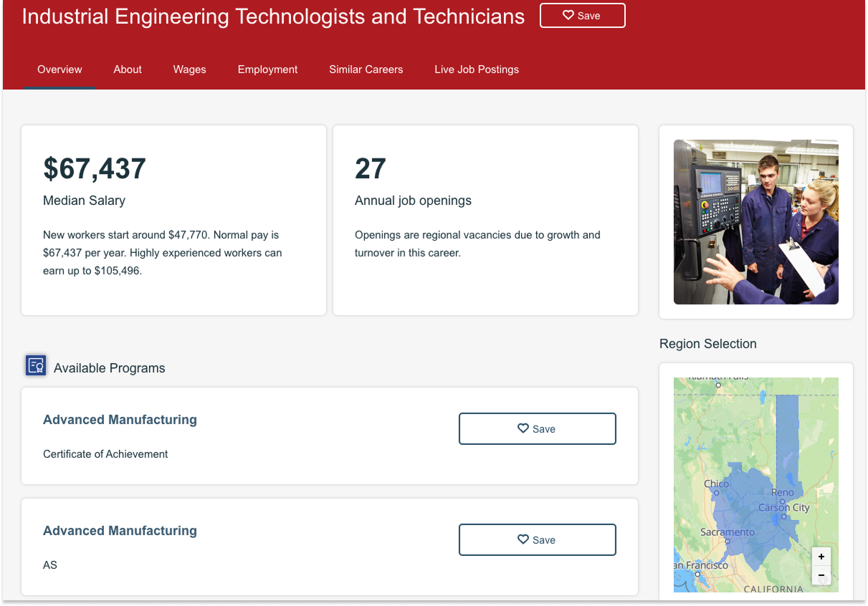Viewport: 868px width, 606px height.
Task: Open the Advanced Manufacturing AS program link
Action: 120,531
